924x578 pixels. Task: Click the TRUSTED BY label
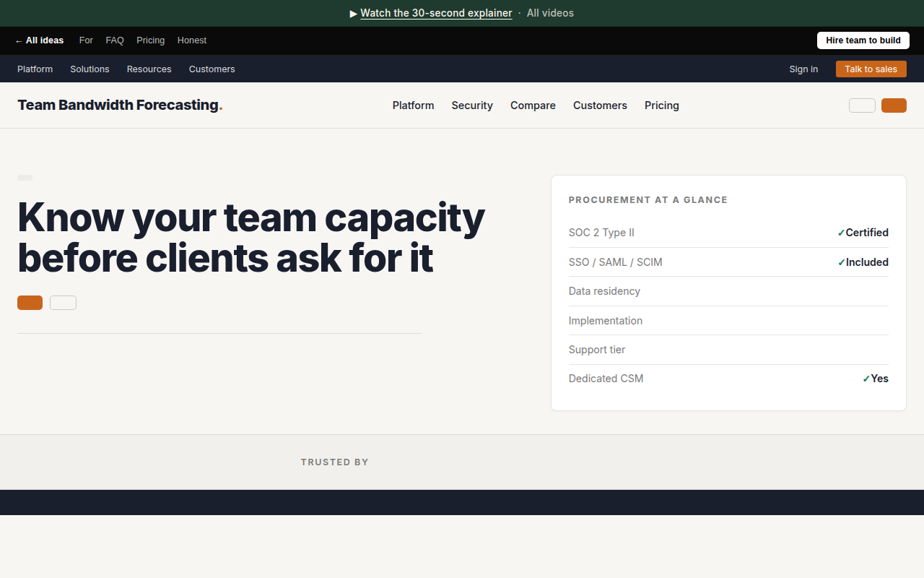[335, 462]
